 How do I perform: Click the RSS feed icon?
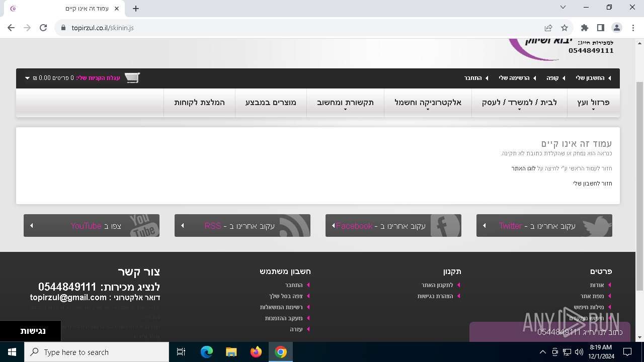tap(294, 226)
